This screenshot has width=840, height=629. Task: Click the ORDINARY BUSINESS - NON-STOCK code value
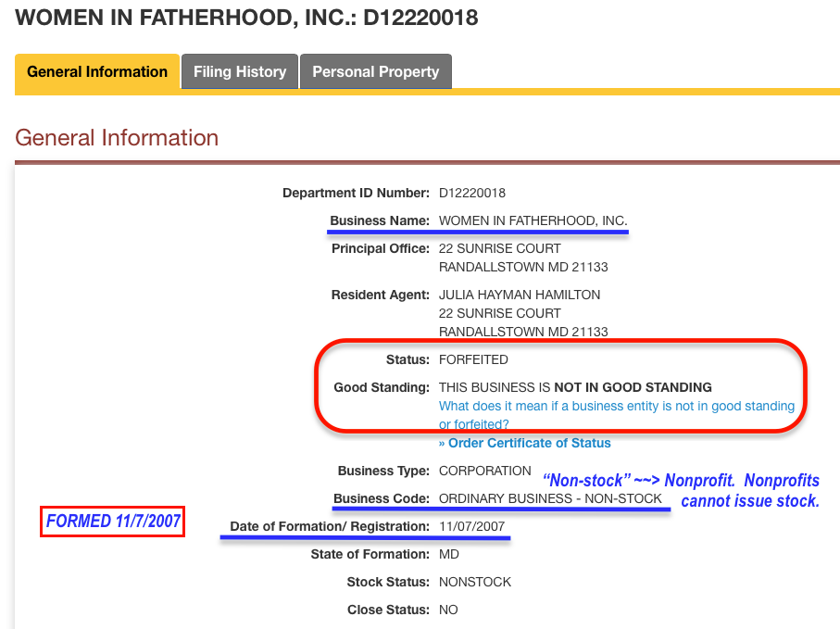pyautogui.click(x=550, y=498)
